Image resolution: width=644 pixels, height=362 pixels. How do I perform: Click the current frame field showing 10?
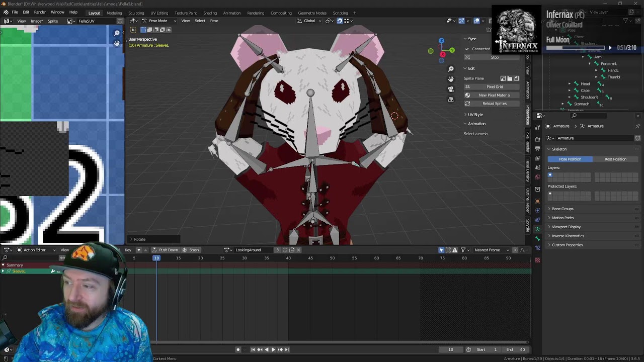[x=450, y=349]
